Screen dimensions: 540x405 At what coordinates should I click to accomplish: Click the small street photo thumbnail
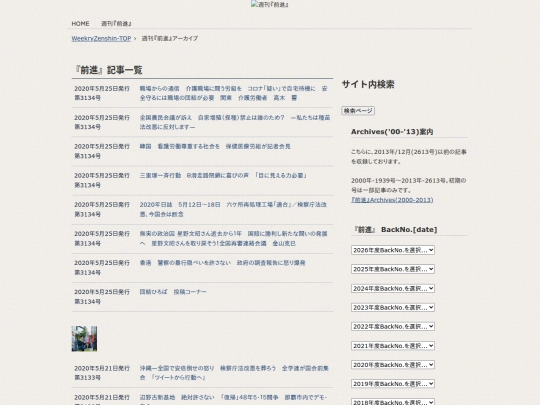[84, 339]
